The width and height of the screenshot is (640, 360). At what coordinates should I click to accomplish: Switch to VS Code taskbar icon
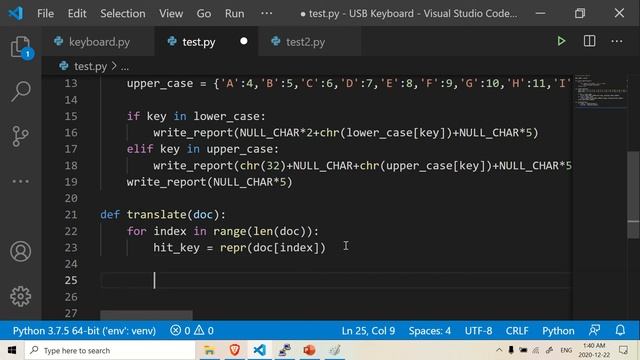[260, 350]
